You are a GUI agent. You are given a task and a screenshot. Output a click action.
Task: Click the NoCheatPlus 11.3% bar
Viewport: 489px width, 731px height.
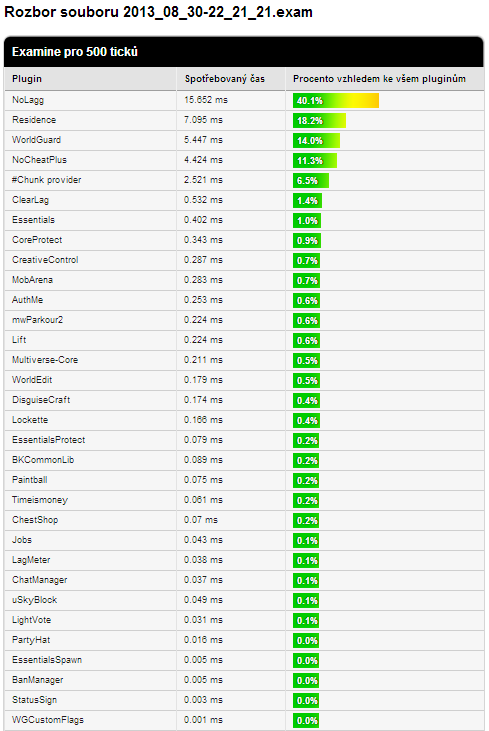(x=315, y=161)
